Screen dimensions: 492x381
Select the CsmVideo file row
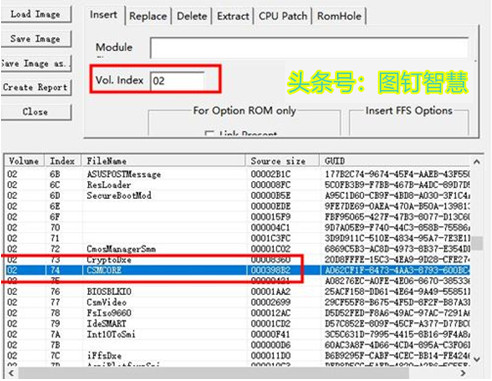click(238, 302)
